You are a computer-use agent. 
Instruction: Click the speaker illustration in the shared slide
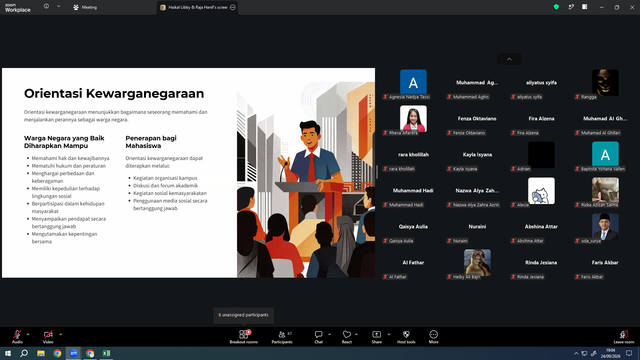point(306,180)
